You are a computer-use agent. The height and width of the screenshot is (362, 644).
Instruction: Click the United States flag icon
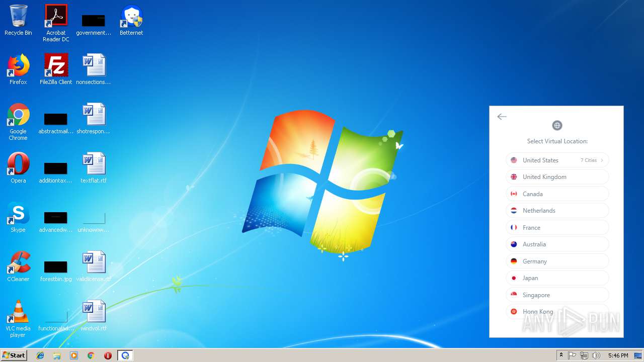coord(514,160)
